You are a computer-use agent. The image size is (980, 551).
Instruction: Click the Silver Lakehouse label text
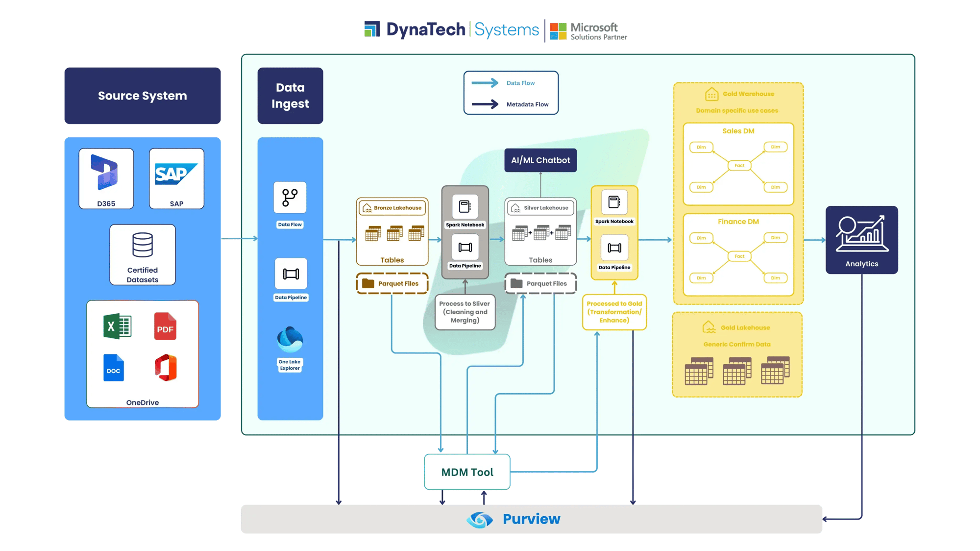546,208
